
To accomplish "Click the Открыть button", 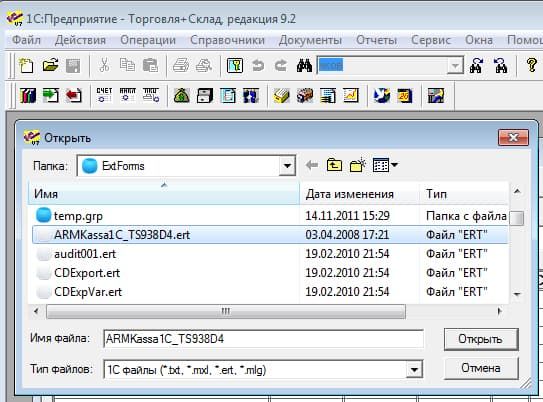I will 481,339.
